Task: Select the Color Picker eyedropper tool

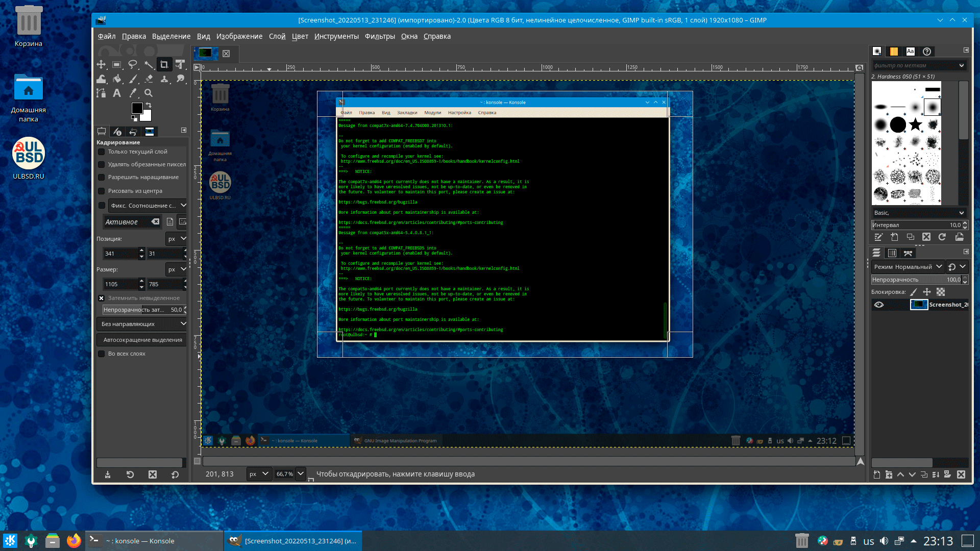Action: pos(133,93)
